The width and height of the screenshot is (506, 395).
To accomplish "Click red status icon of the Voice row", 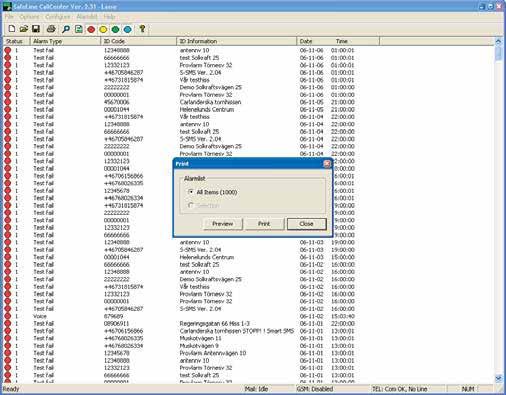I will [8, 316].
